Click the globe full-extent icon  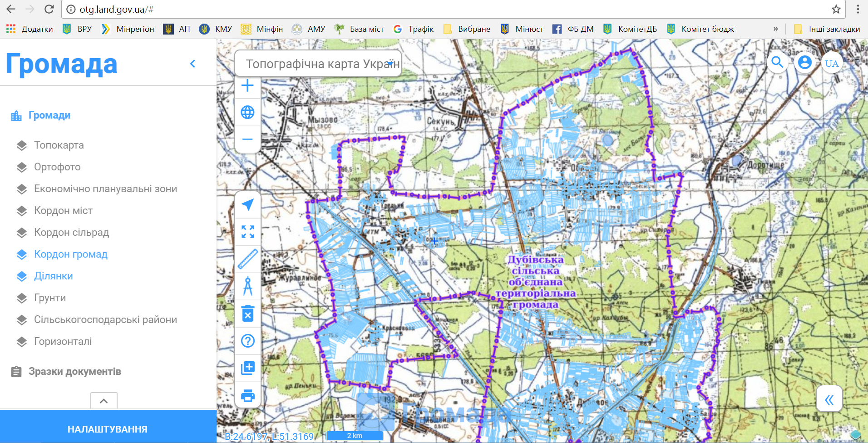click(x=247, y=112)
